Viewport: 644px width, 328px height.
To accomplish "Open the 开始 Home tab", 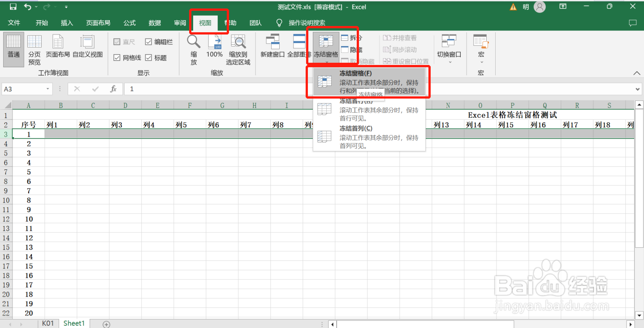I will pyautogui.click(x=42, y=23).
